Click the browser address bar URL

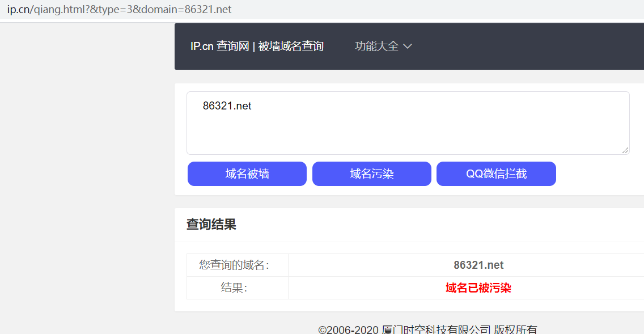point(120,9)
